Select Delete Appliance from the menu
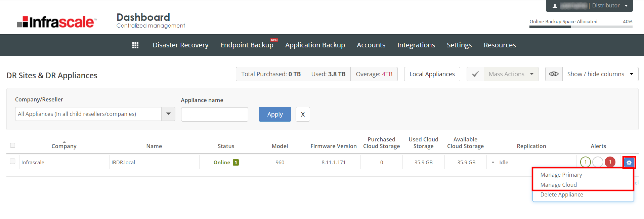 click(562, 194)
